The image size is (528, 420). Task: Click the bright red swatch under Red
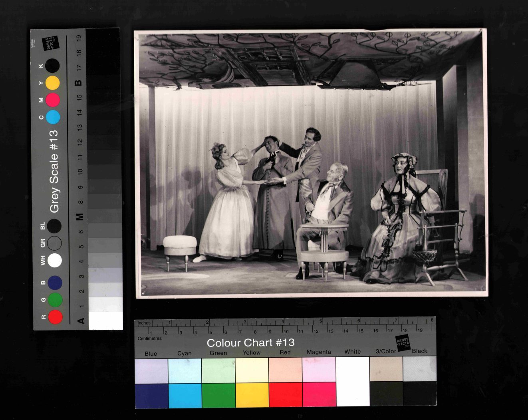click(285, 395)
